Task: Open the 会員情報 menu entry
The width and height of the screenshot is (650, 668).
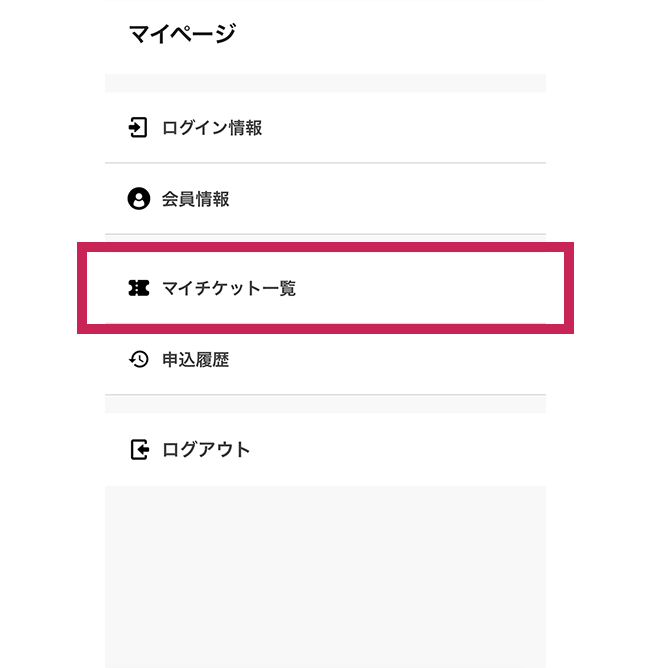Action: click(196, 199)
